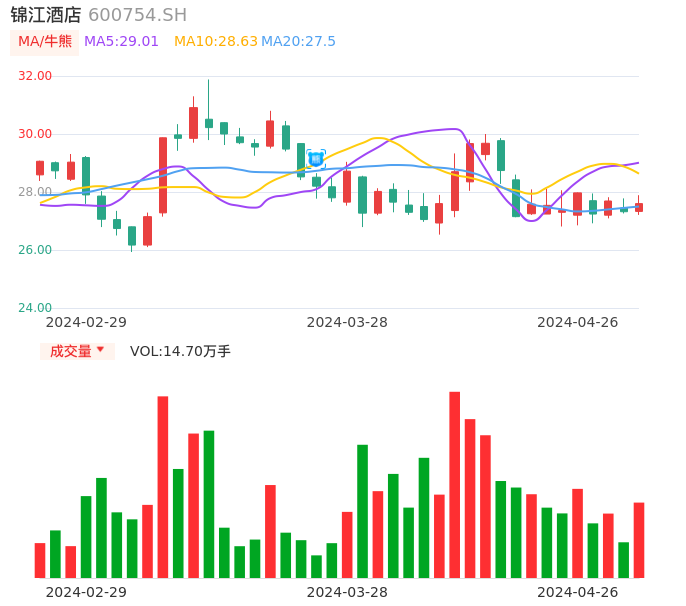The image size is (686, 606).
Task: Select the MA/牛熊 indicator tab
Action: (x=43, y=41)
